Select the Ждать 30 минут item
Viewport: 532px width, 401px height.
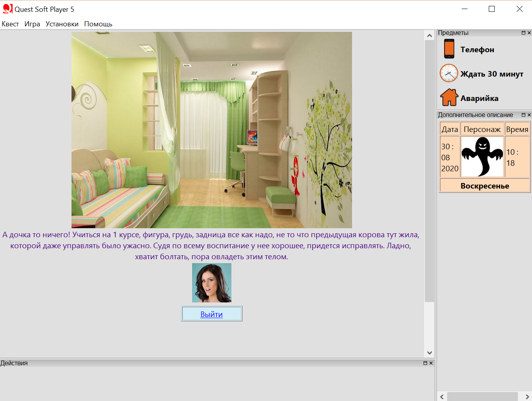tap(492, 74)
